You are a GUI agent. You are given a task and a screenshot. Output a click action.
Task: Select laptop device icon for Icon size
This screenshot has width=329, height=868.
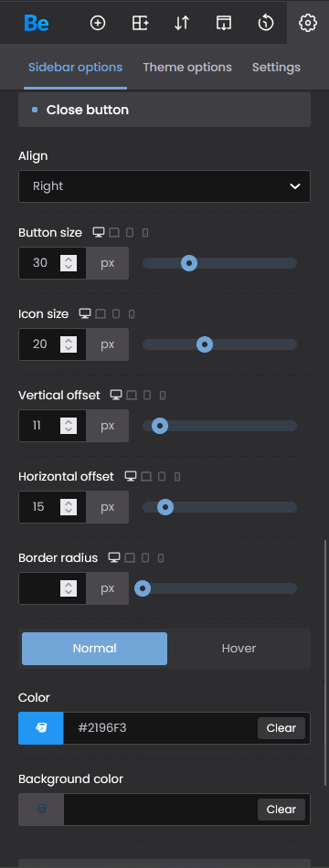pos(101,314)
